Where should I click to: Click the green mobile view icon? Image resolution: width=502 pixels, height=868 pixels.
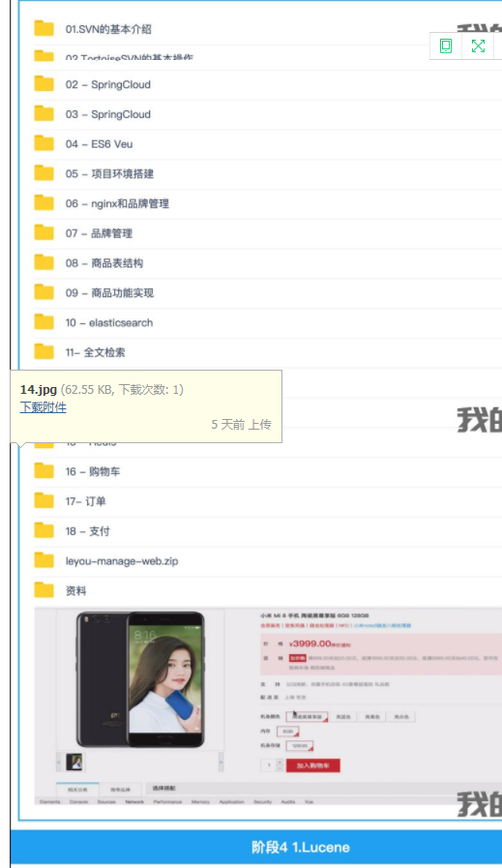tap(446, 45)
